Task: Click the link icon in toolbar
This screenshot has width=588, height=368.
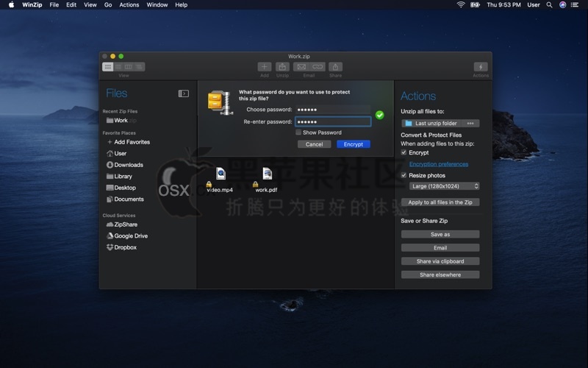Action: [318, 67]
